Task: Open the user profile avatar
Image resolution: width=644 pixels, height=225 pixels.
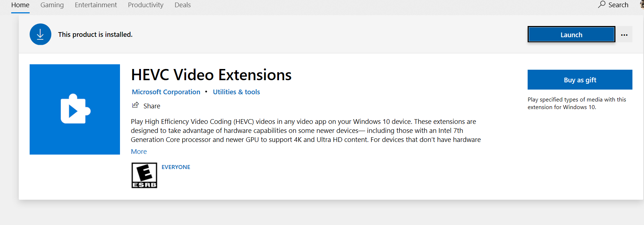Action: [x=642, y=4]
